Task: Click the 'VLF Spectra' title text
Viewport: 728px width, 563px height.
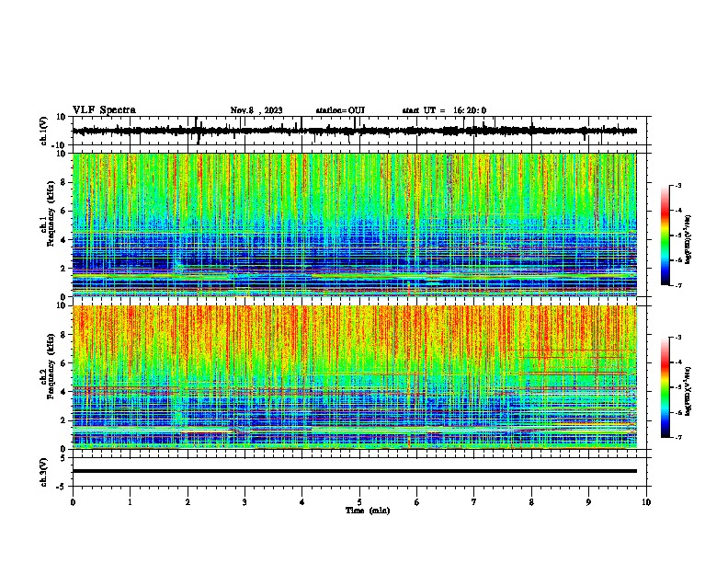Action: (104, 110)
